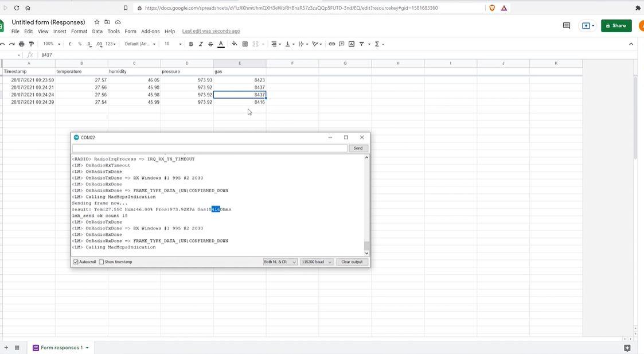Image resolution: width=644 pixels, height=354 pixels.
Task: Collapse the toolbar with the up chevron
Action: (x=631, y=44)
